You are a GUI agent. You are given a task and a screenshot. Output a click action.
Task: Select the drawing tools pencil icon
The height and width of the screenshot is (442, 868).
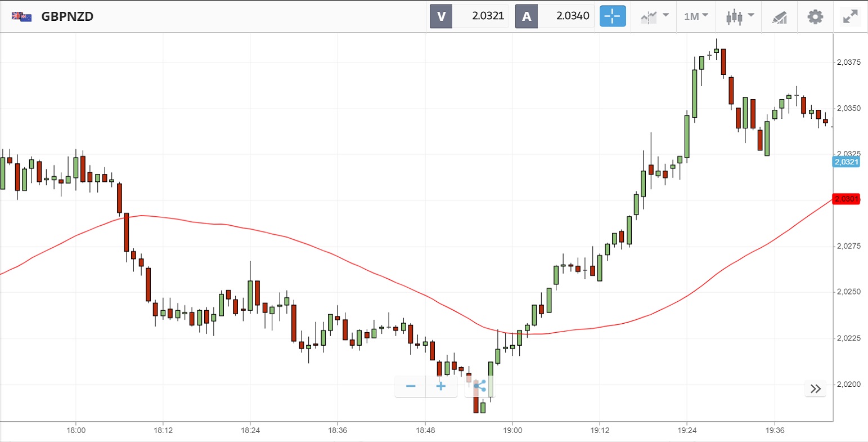click(x=779, y=17)
